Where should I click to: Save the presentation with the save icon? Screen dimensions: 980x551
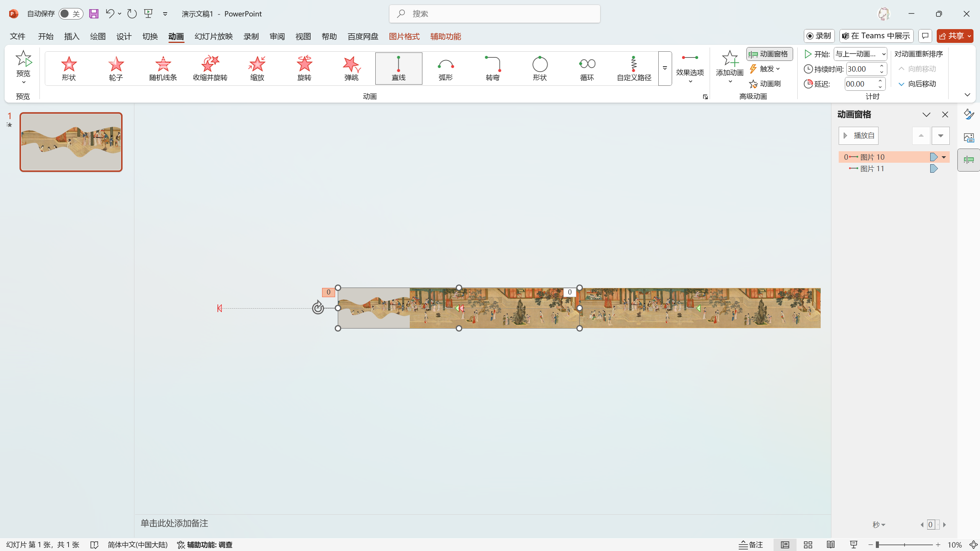click(x=94, y=14)
